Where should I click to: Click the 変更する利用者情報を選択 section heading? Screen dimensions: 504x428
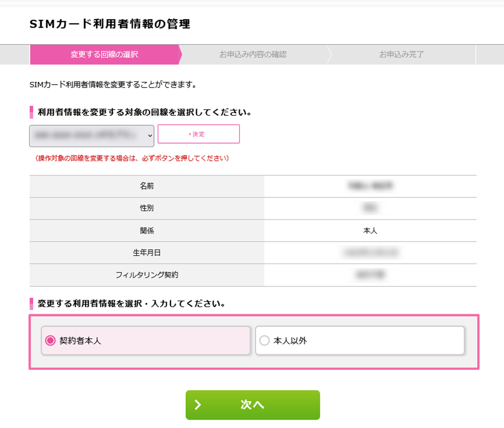[x=131, y=304]
